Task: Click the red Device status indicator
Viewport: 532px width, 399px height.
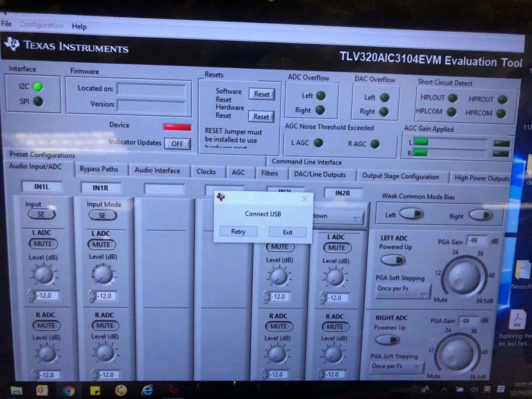Action: point(177,127)
